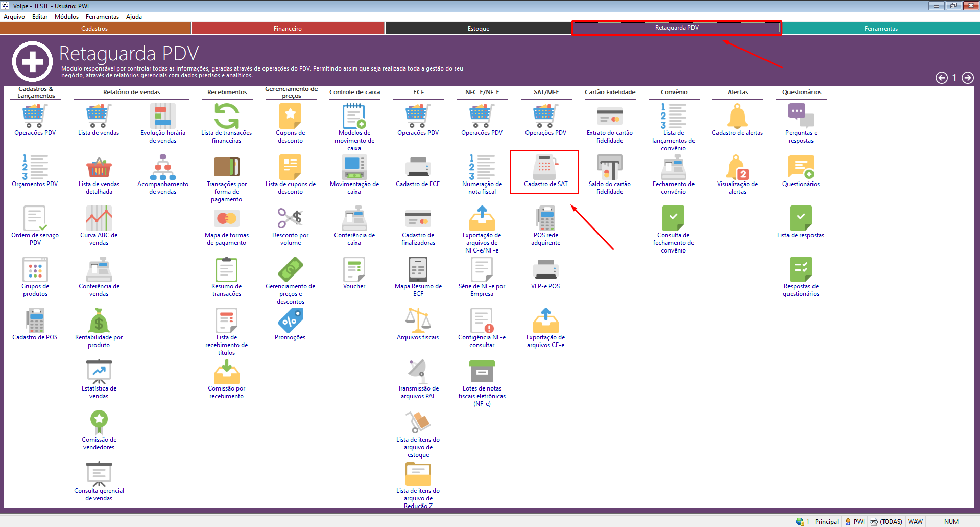Viewport: 980px width, 527px height.
Task: Open Evolução horária de vendas
Action: point(163,124)
